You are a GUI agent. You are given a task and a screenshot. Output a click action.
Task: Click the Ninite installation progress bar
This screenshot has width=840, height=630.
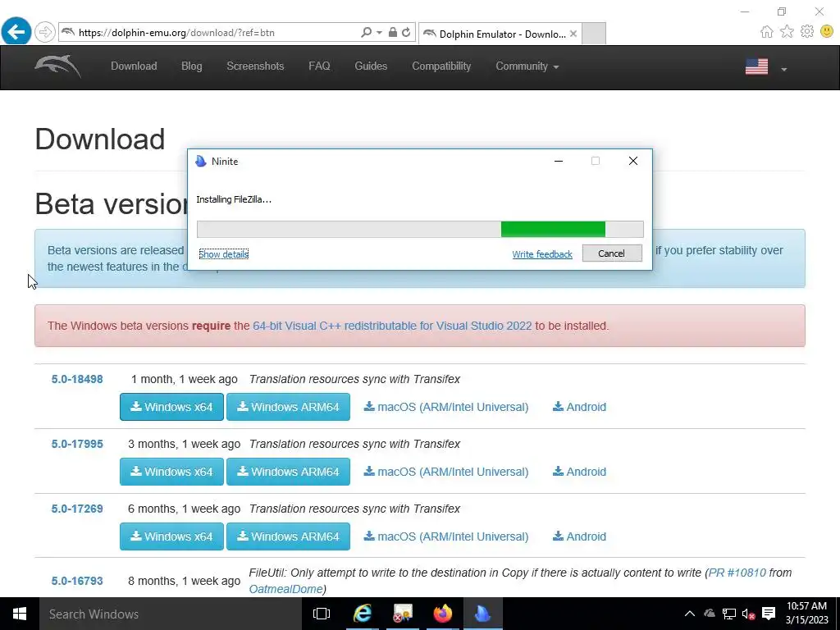pyautogui.click(x=420, y=229)
